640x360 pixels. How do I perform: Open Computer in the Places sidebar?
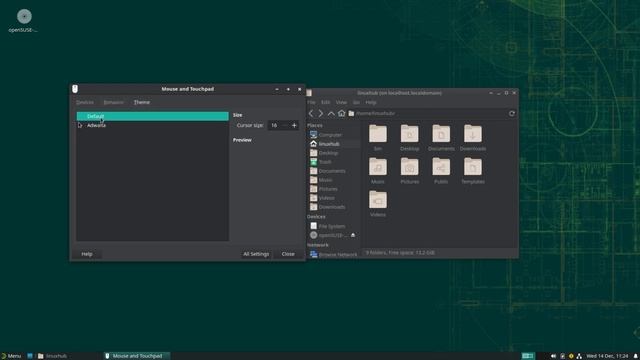point(333,135)
